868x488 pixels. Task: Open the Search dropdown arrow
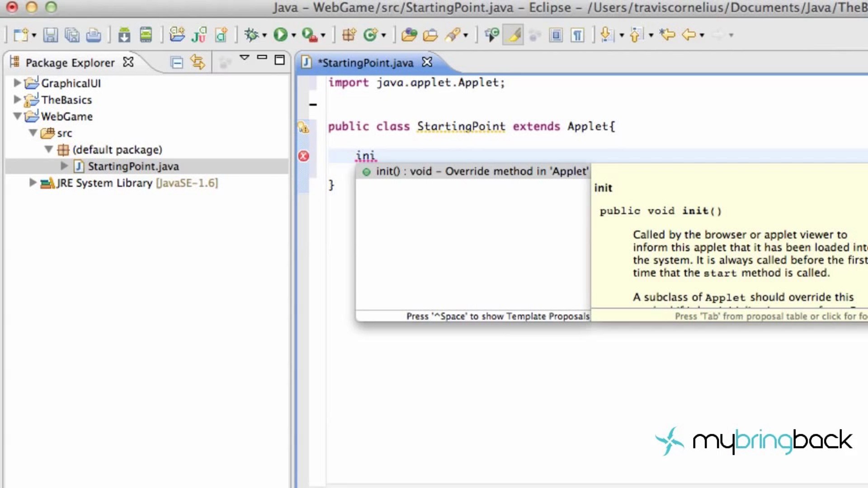pos(466,35)
